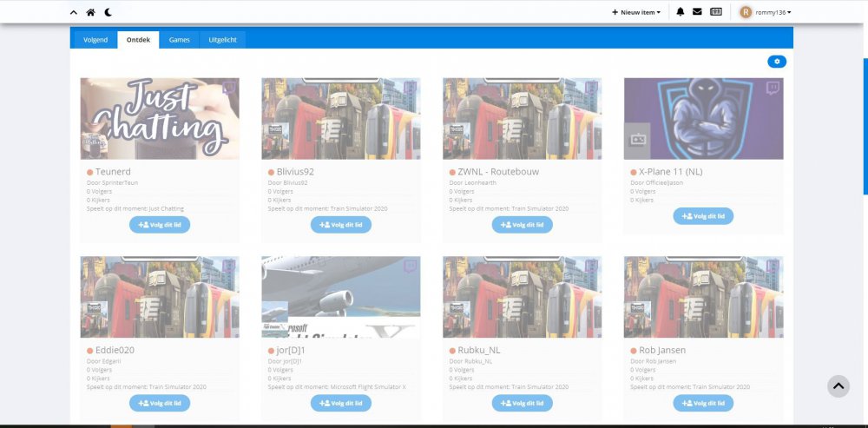Viewport: 868px width, 428px height.
Task: Collapse the top bar with the up chevron
Action: (74, 12)
